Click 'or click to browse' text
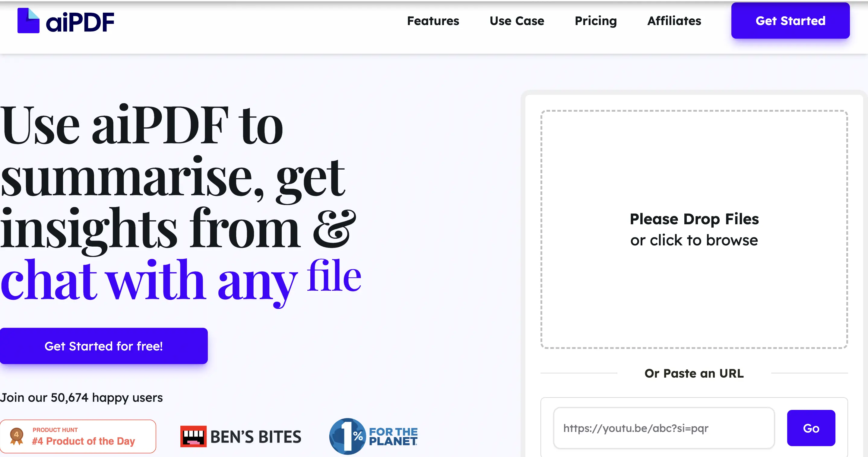 coord(694,240)
